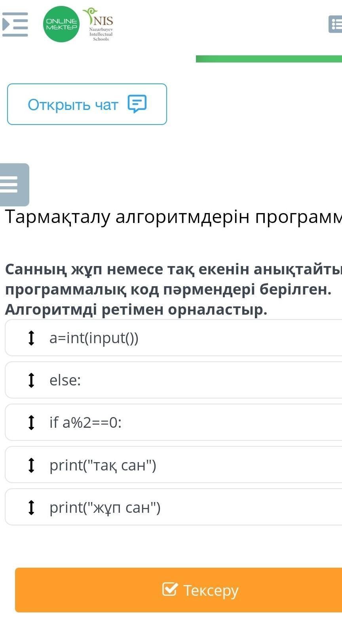Screen dimensions: 342x644
Task: Select the else: code row
Action: [173, 380]
